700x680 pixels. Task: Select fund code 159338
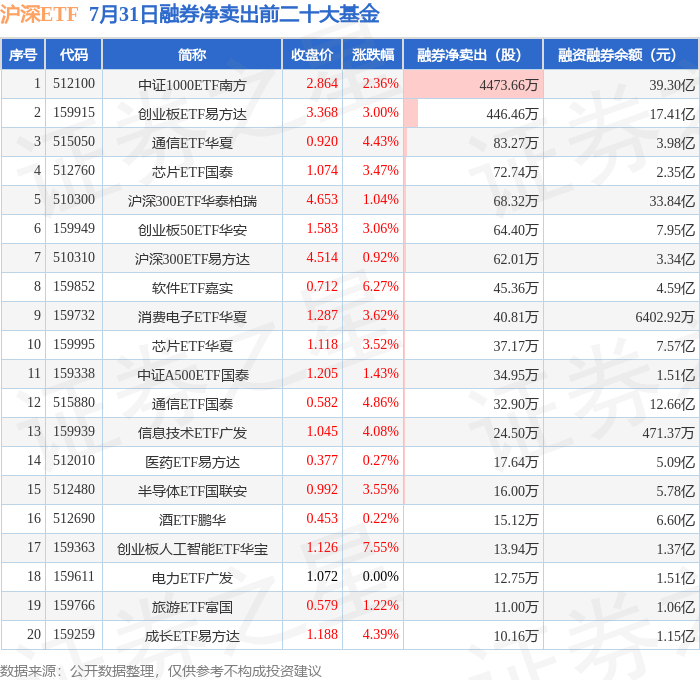[74, 373]
